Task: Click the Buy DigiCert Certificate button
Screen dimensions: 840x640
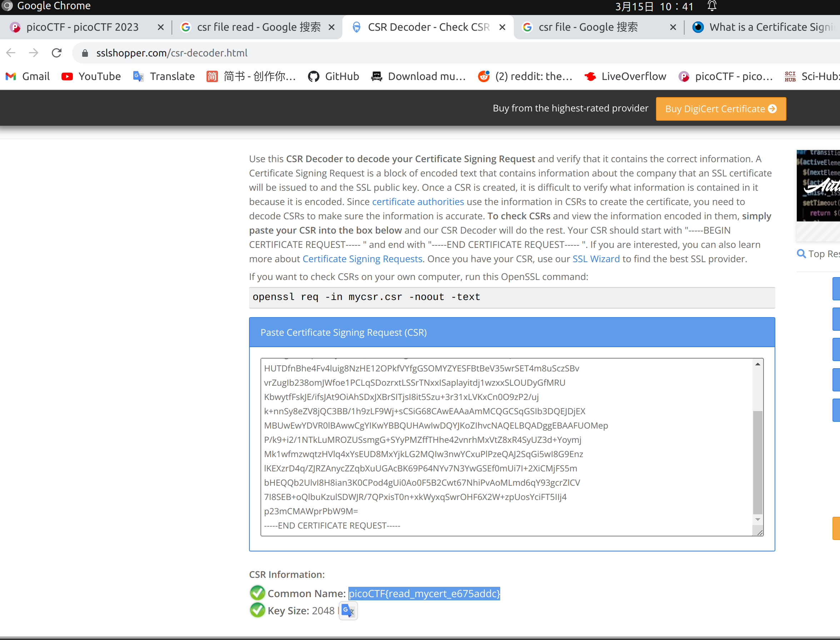Action: click(721, 109)
